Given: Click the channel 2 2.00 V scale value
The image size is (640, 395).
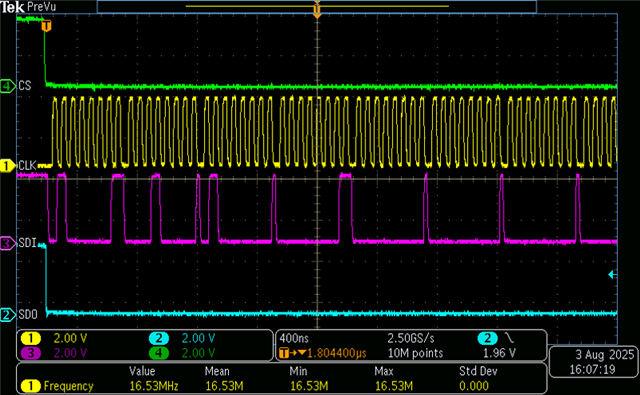Looking at the screenshot, I should 198,338.
